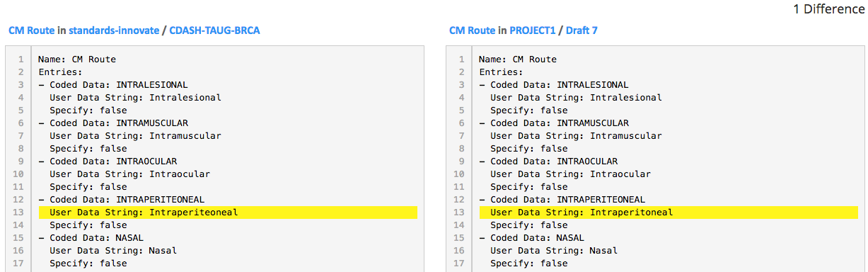Click the '1 Difference' count text
Screen dimensions: 868x272
830,10
